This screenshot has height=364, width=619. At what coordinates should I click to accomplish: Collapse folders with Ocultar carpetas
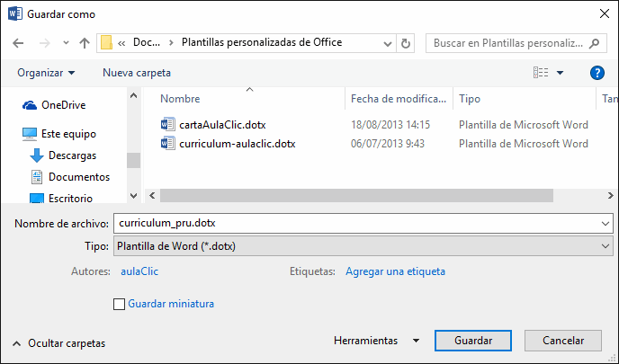tap(58, 343)
